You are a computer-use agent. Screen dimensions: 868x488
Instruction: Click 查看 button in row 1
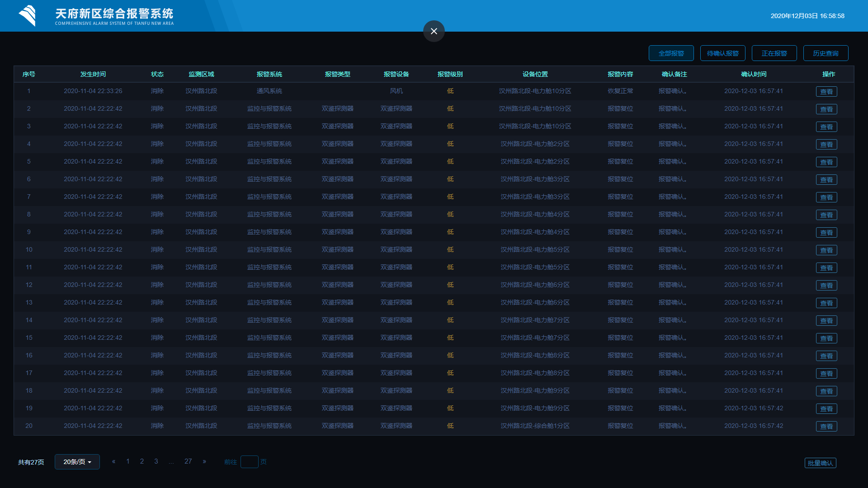coord(826,92)
